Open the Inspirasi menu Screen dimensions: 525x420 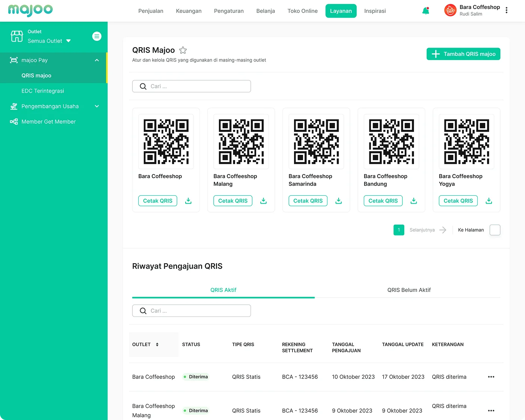pos(375,11)
